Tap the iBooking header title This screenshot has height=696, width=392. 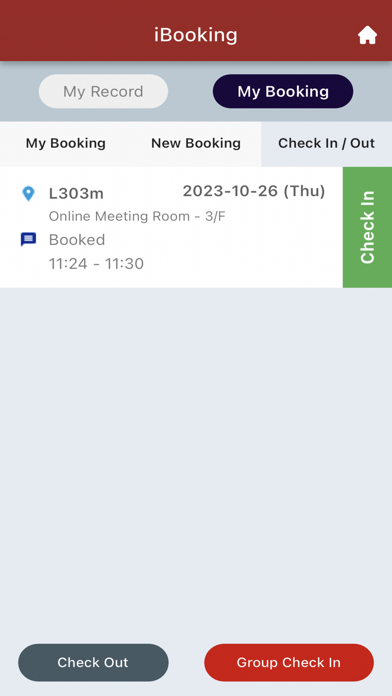196,35
